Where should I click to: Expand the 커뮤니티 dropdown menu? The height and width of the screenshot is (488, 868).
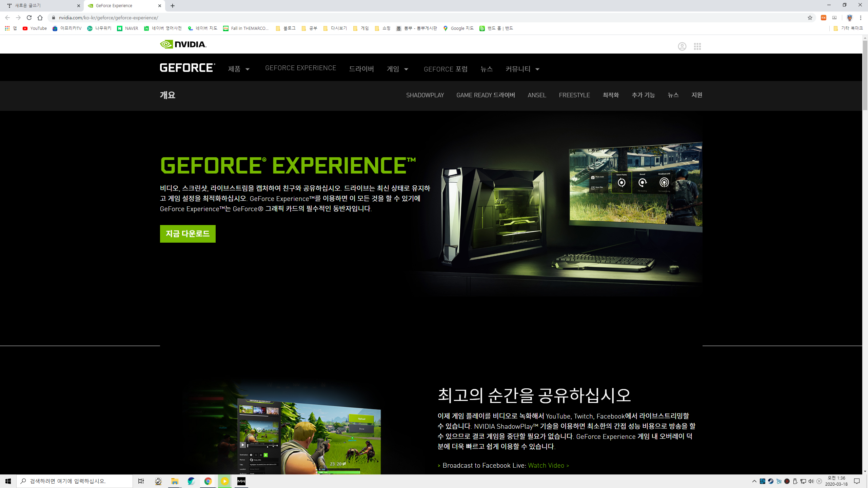click(x=522, y=69)
